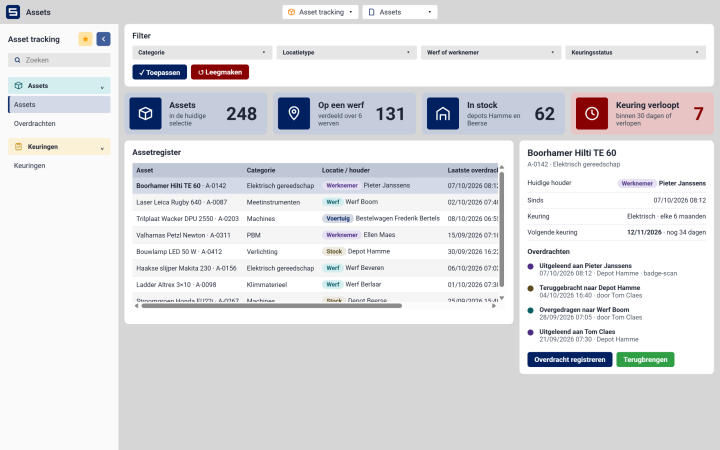The height and width of the screenshot is (450, 720).
Task: Click Overdracht registreren button
Action: 570,360
